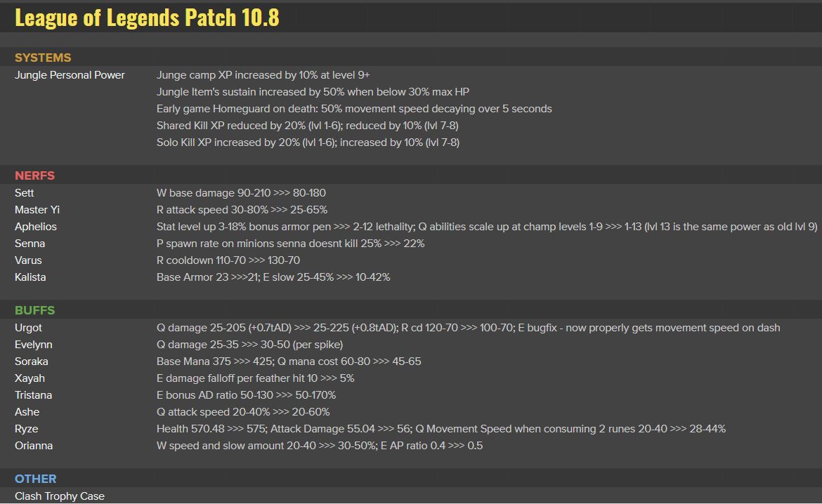Screen dimensions: 822x504
Task: Click the Varus champion name
Action: click(x=28, y=260)
